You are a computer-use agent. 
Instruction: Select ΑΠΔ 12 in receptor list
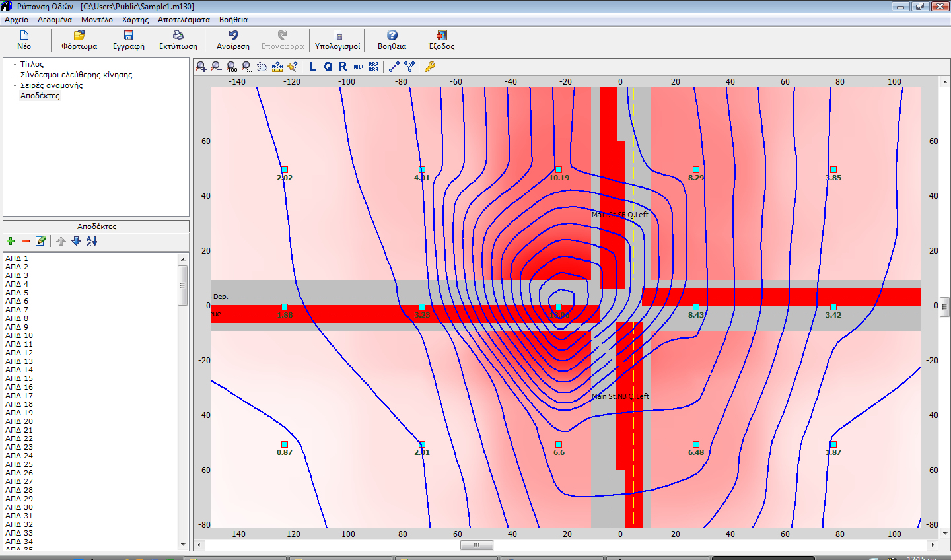19,353
